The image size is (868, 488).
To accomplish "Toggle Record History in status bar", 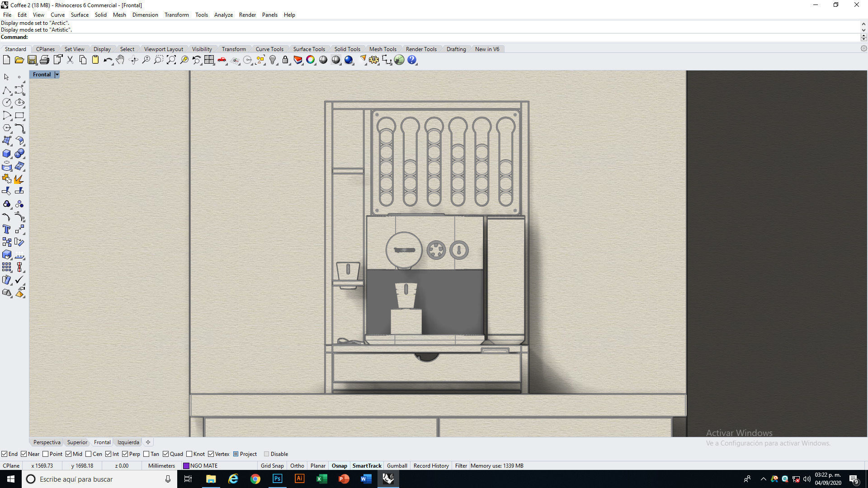I will (x=431, y=466).
